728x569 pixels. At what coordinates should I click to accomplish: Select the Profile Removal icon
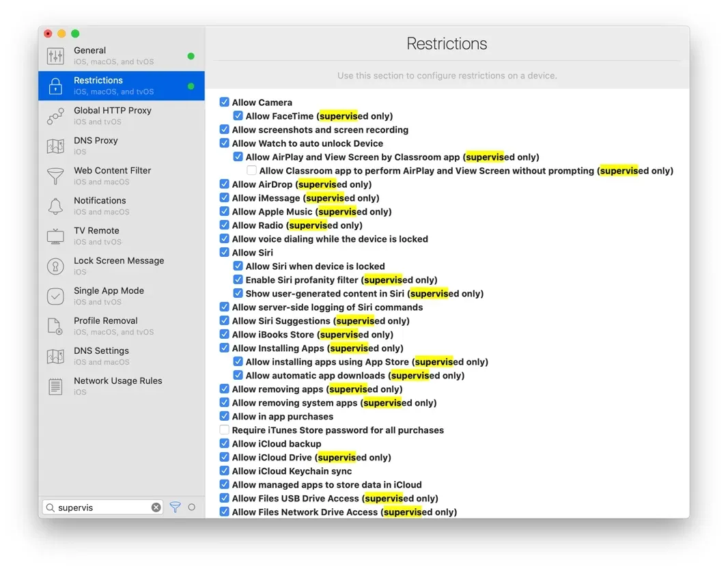click(x=55, y=326)
